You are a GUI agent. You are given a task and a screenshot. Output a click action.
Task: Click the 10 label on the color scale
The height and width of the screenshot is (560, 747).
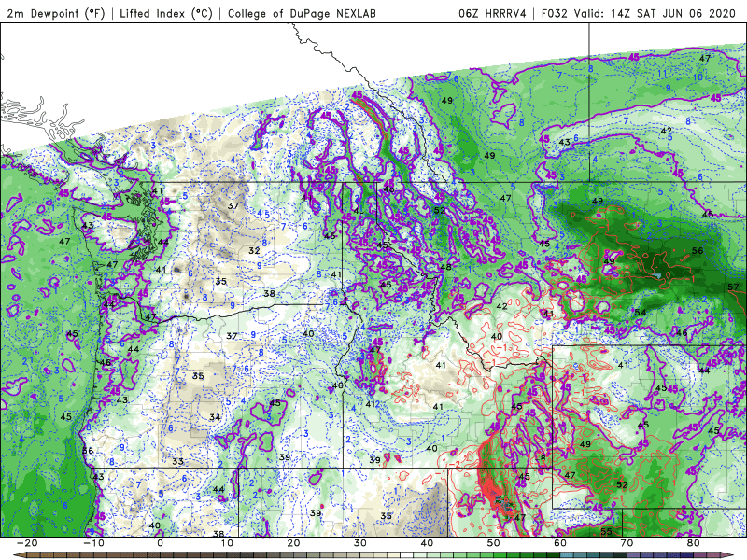coord(227,543)
